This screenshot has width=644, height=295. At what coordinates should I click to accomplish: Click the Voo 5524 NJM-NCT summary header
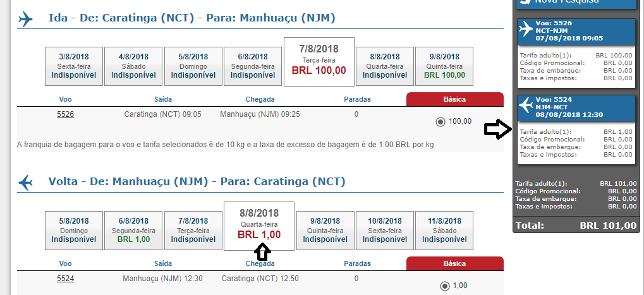576,108
